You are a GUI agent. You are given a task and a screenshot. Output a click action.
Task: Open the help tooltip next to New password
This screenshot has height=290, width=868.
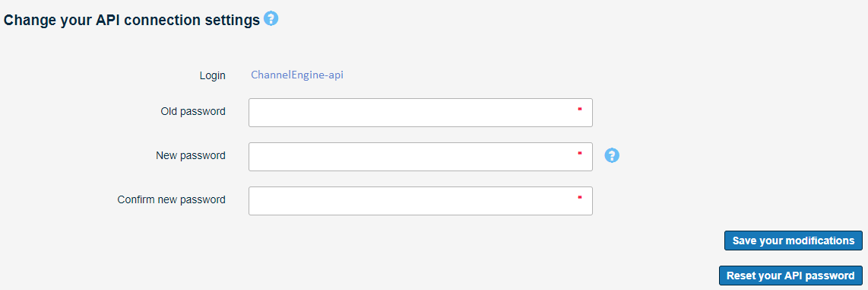click(612, 155)
